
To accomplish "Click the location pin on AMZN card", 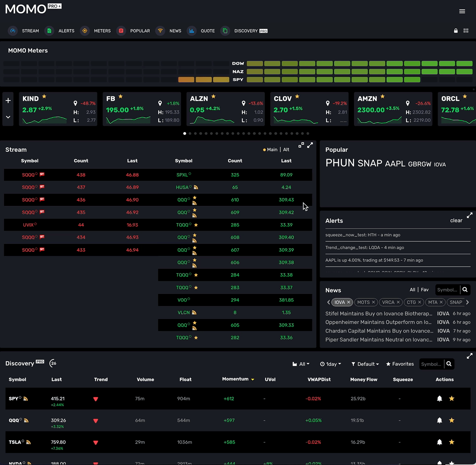I will (x=408, y=103).
